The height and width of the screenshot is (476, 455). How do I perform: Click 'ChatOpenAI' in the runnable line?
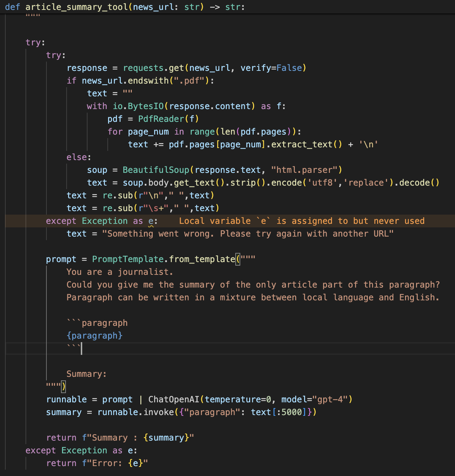pos(174,399)
